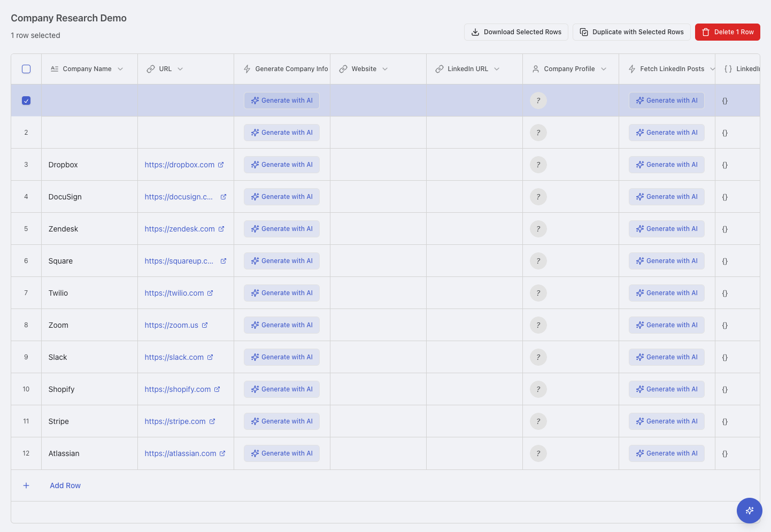Open Dropbox URL external link icon

click(221, 165)
